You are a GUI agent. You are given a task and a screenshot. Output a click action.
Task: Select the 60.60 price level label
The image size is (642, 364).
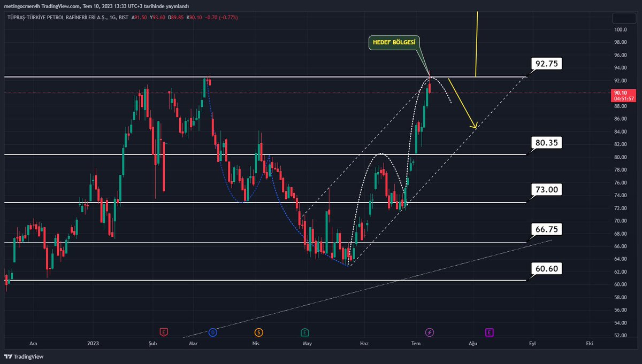tap(547, 269)
